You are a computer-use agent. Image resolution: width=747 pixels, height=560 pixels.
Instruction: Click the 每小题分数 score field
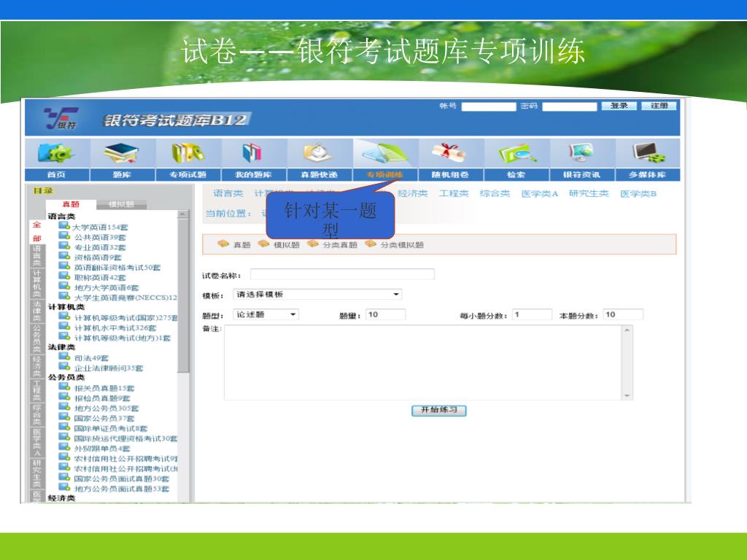pyautogui.click(x=532, y=314)
